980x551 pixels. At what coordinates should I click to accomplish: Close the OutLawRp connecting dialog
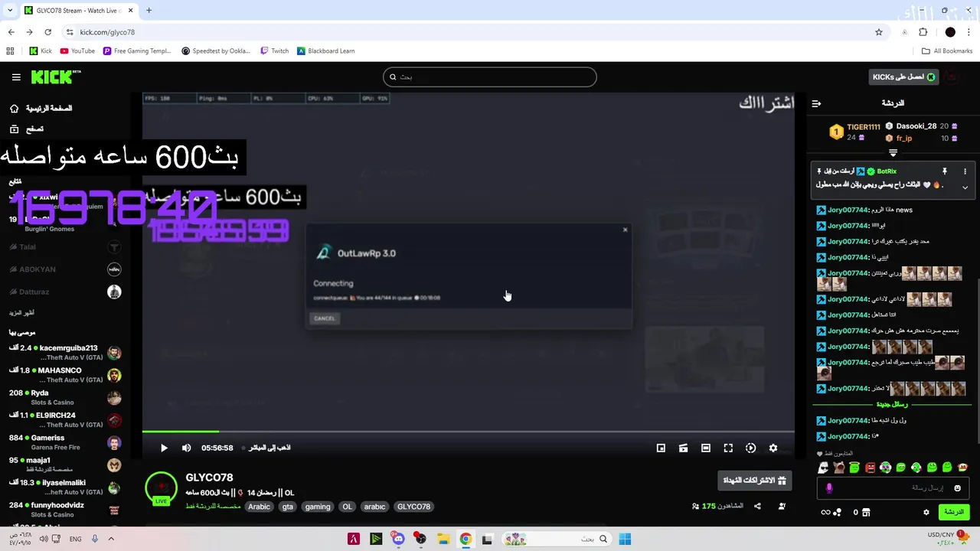click(626, 230)
